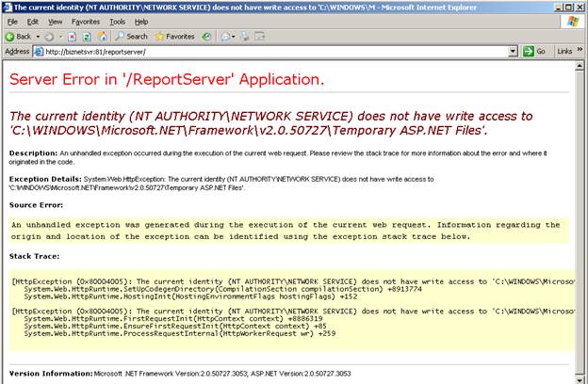Click the page icon in the address bar
The image size is (588, 384).
[39, 52]
